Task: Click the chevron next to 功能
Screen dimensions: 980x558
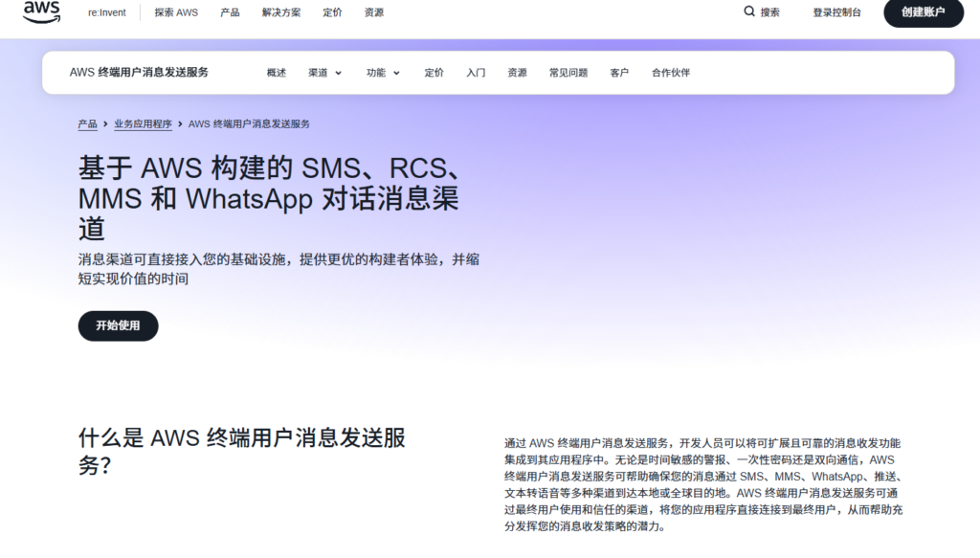Action: [x=396, y=73]
